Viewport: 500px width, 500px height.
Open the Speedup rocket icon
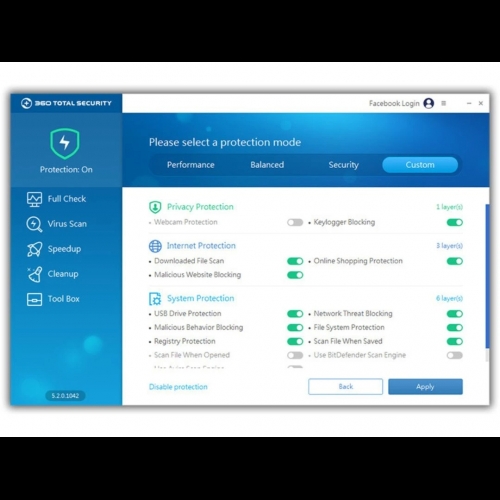pos(34,249)
